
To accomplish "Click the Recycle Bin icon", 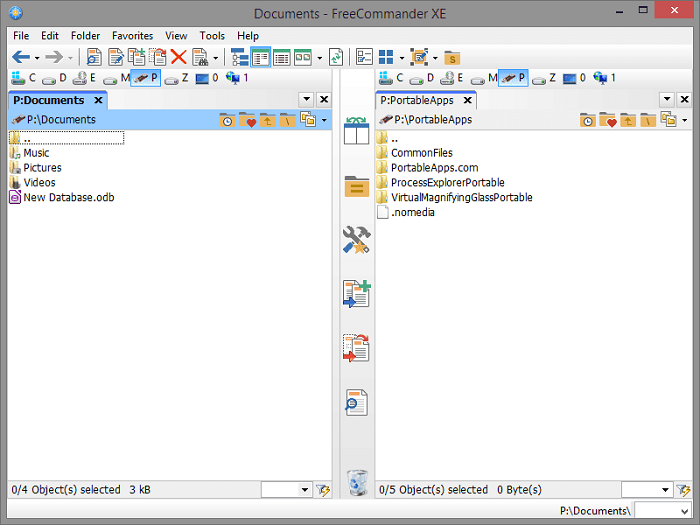I will pos(357,483).
